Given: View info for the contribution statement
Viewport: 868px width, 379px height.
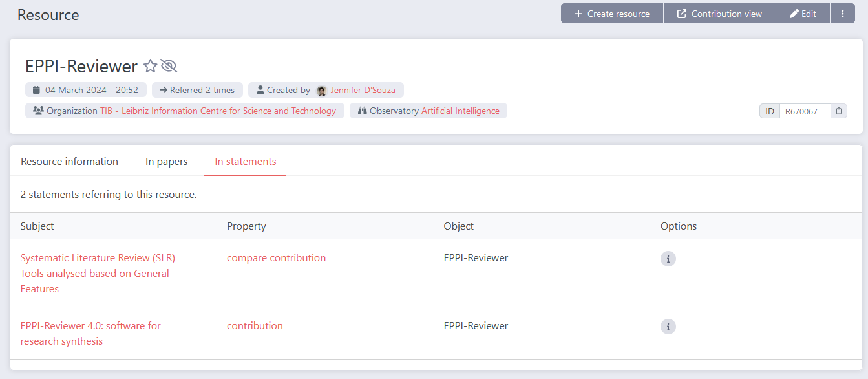Looking at the screenshot, I should [x=668, y=327].
